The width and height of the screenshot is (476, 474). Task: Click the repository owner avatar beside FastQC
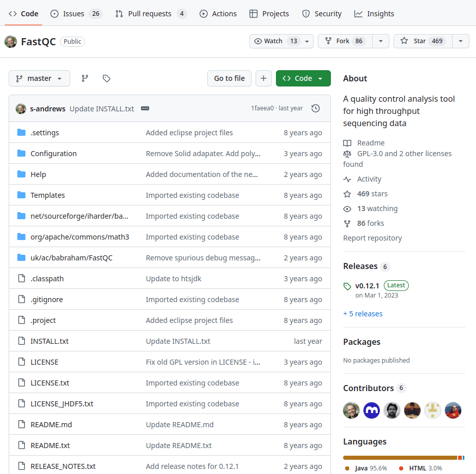click(x=11, y=42)
